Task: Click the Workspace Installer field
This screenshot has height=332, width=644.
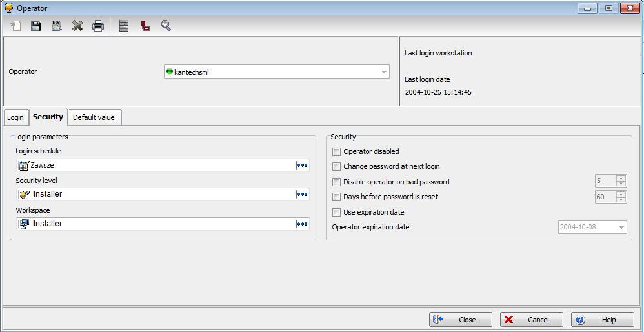Action: click(x=163, y=224)
